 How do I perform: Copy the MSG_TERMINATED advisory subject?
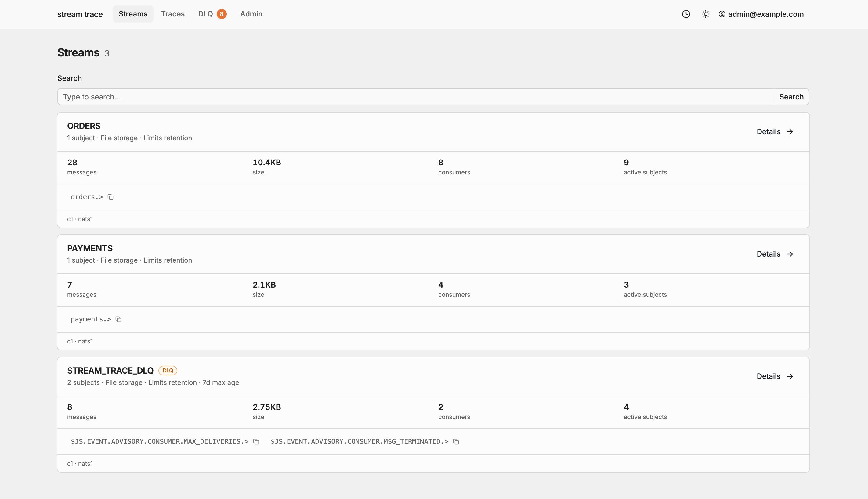456,442
